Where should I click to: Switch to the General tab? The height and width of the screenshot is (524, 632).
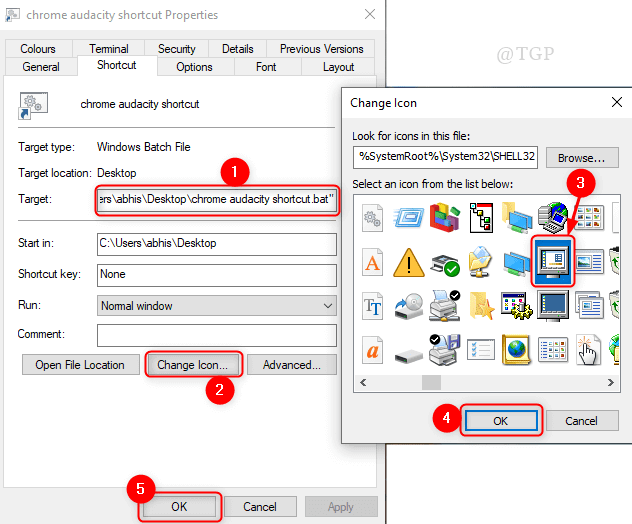pos(41,67)
